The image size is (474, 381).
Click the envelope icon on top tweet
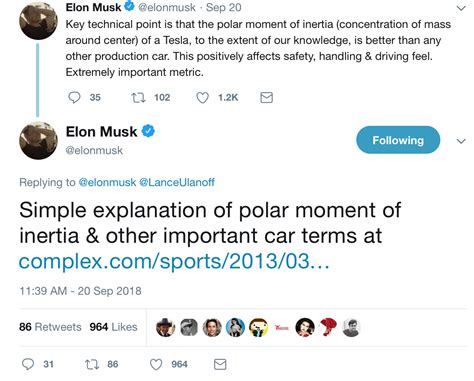(x=266, y=98)
